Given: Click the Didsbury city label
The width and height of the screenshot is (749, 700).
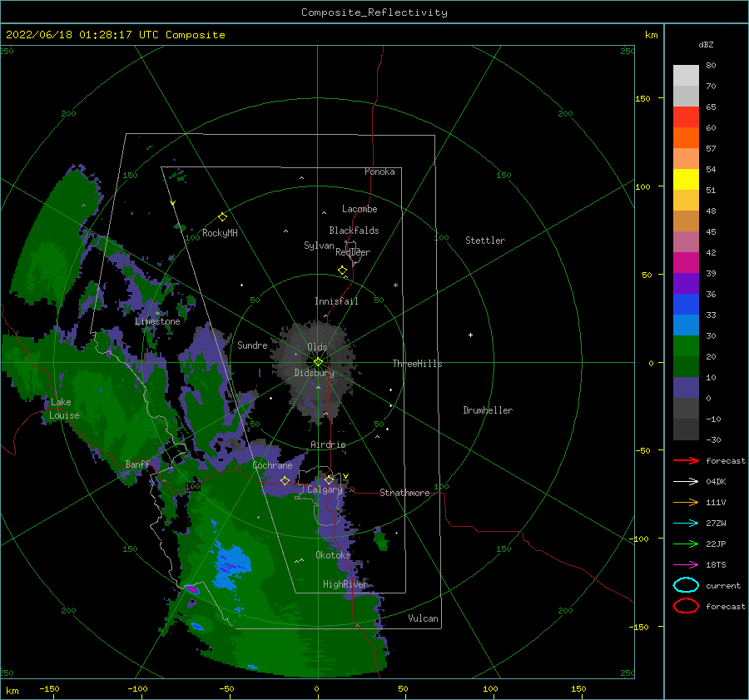Looking at the screenshot, I should (x=315, y=373).
